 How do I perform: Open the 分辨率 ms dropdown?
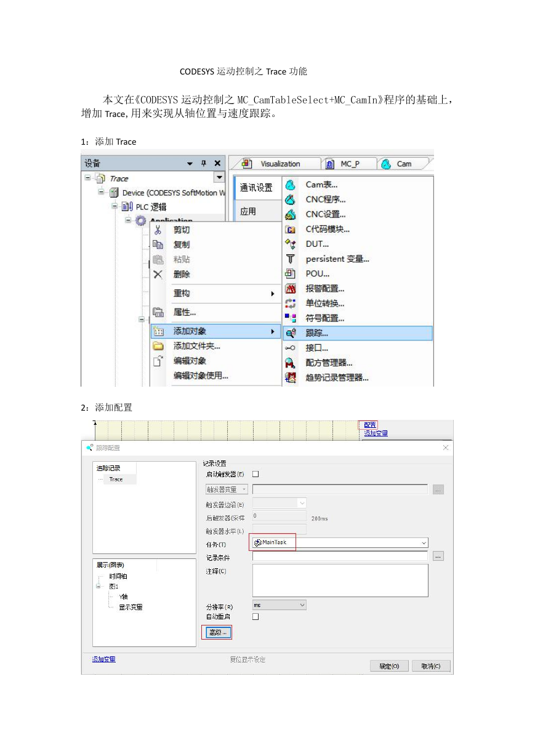pyautogui.click(x=302, y=605)
